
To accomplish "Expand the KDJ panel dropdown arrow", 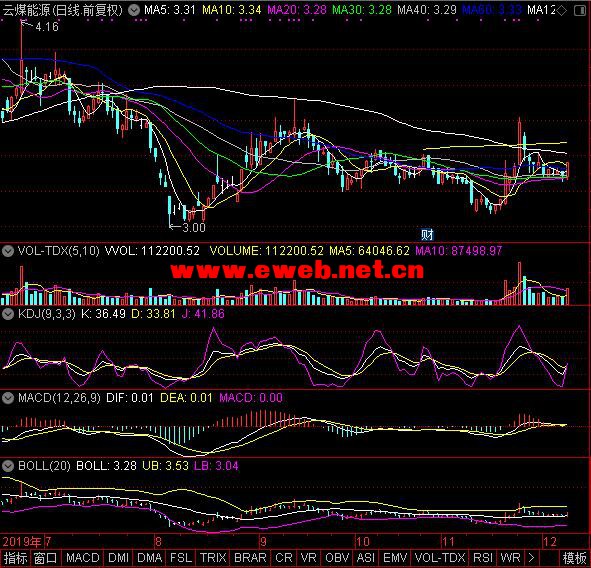I will (8, 314).
